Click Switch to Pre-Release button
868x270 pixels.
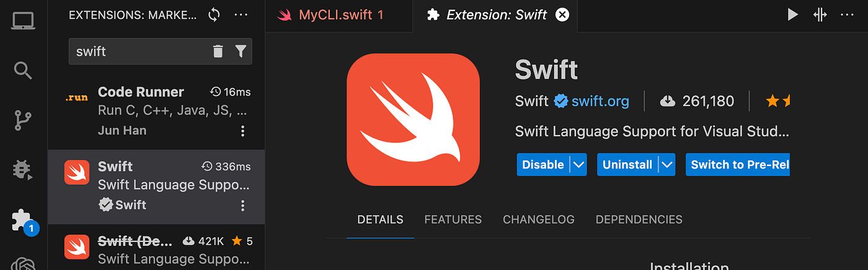pyautogui.click(x=737, y=165)
